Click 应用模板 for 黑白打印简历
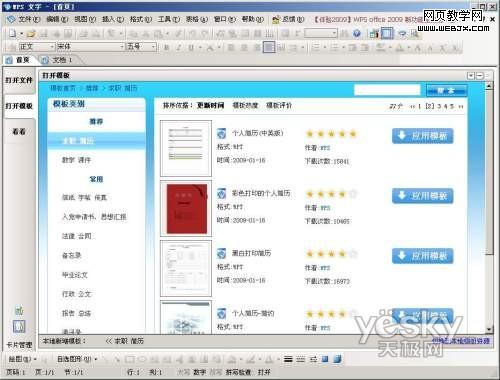This screenshot has width=500, height=380. coord(422,256)
